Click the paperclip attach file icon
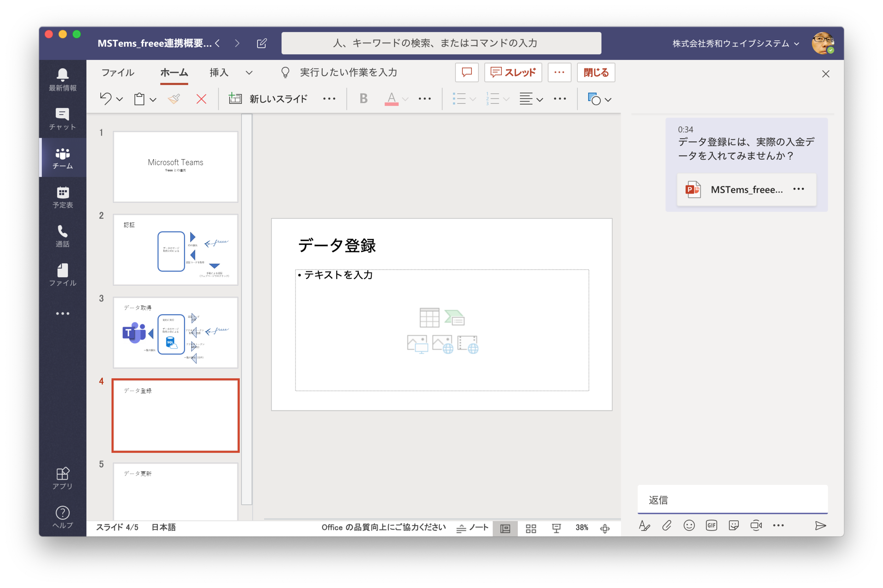Viewport: 883px width, 588px height. pyautogui.click(x=666, y=525)
